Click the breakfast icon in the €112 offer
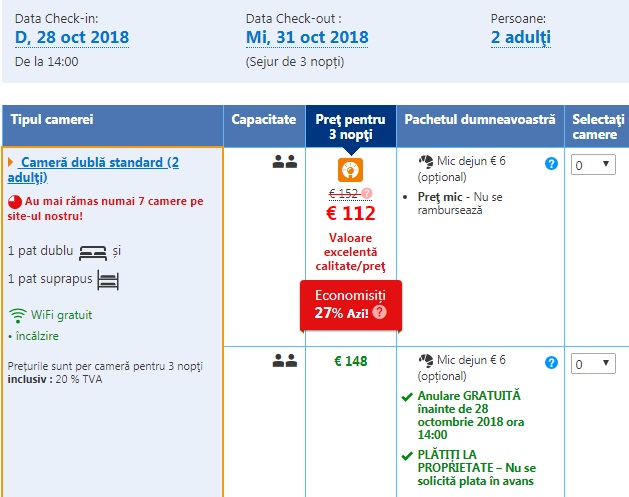 [425, 162]
